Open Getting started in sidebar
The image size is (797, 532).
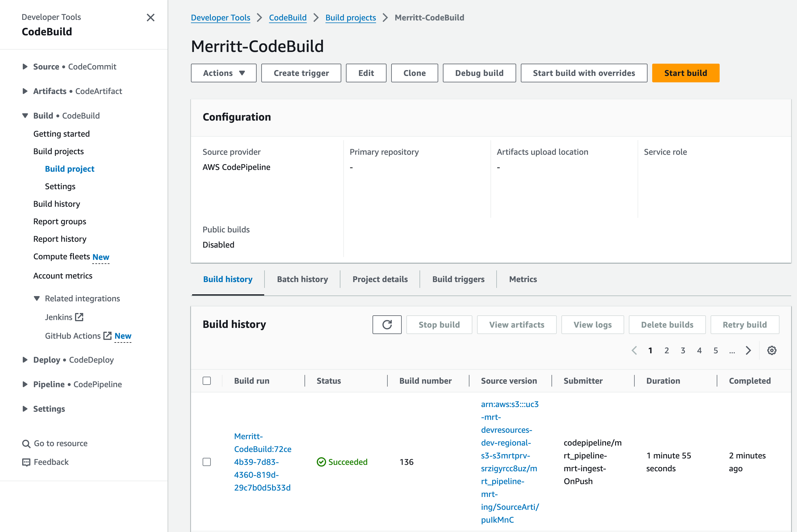(x=61, y=134)
